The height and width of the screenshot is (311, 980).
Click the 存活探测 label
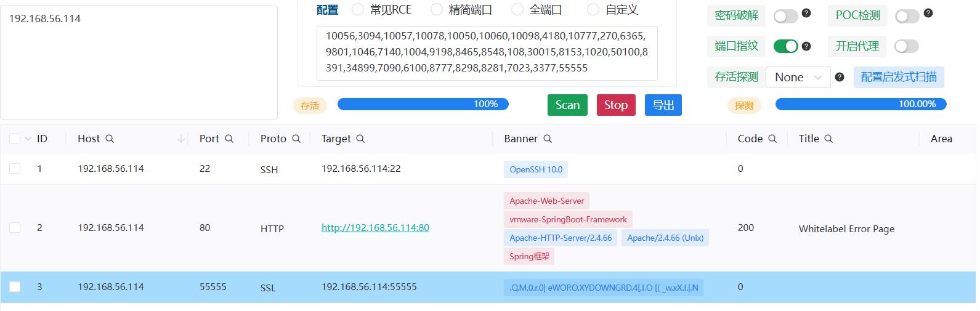click(736, 77)
